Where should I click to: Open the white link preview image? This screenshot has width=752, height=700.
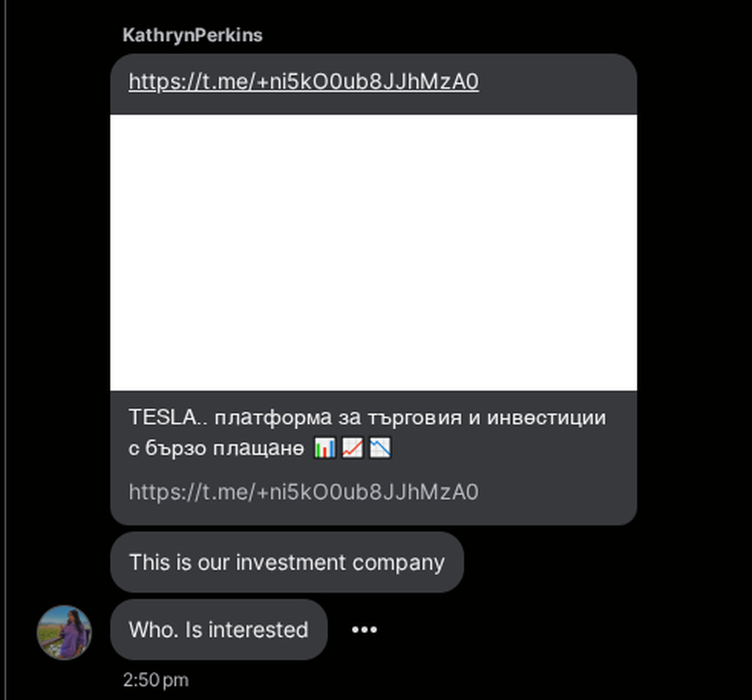[373, 252]
